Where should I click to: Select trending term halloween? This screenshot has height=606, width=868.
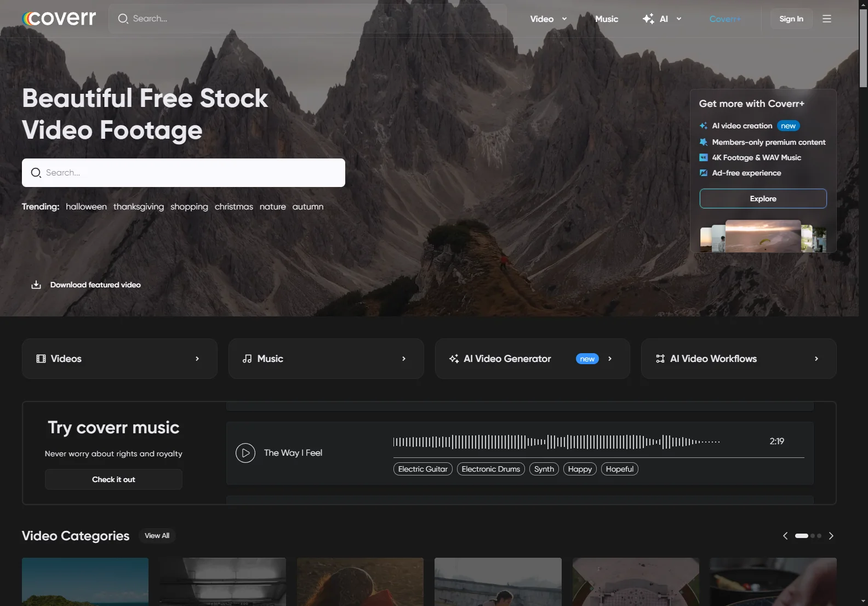click(x=86, y=207)
